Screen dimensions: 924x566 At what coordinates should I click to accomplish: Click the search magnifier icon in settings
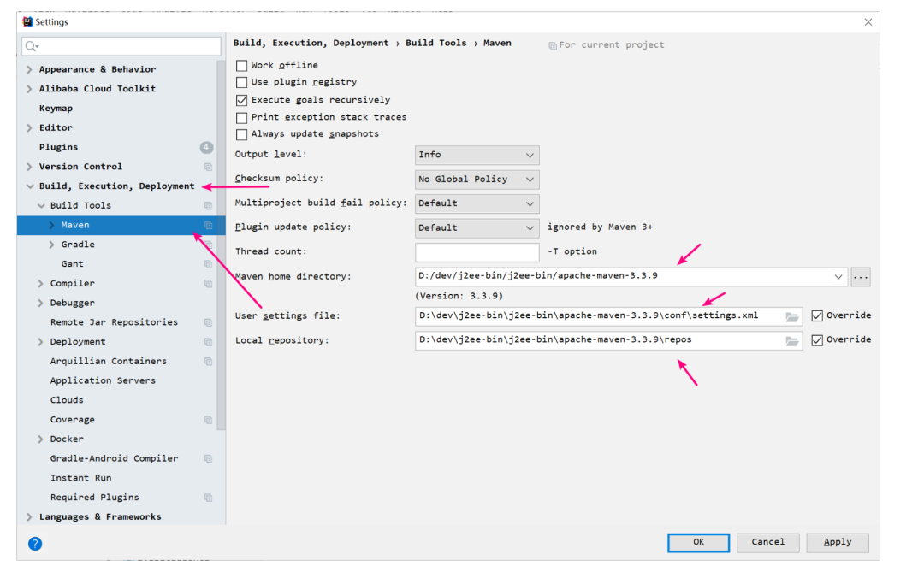pyautogui.click(x=32, y=46)
